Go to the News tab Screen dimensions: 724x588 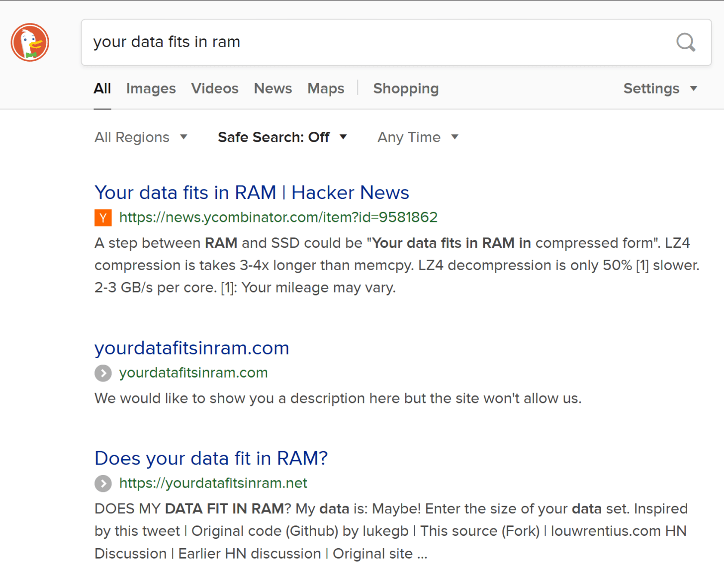point(273,89)
